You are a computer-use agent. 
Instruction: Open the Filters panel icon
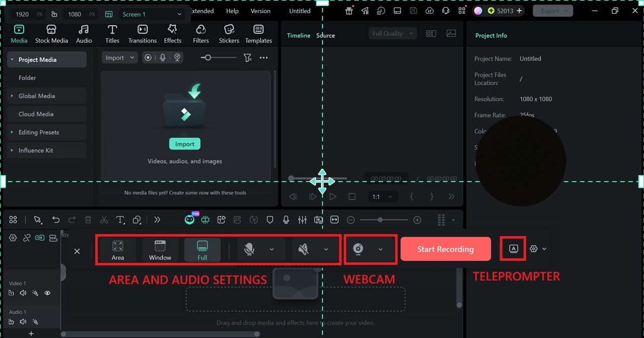201,30
